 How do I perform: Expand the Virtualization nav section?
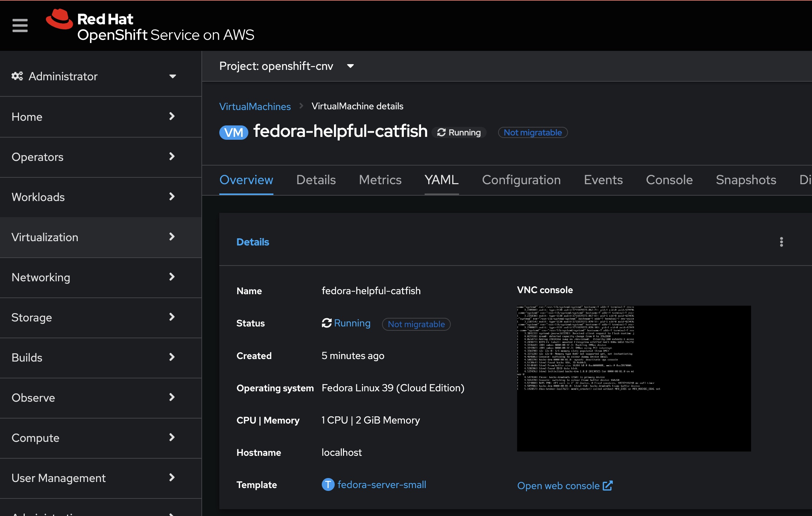click(172, 237)
